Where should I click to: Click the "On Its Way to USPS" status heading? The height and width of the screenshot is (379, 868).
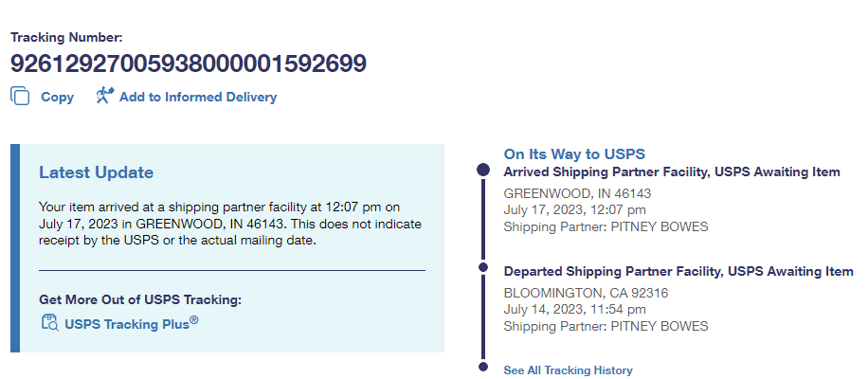point(574,153)
